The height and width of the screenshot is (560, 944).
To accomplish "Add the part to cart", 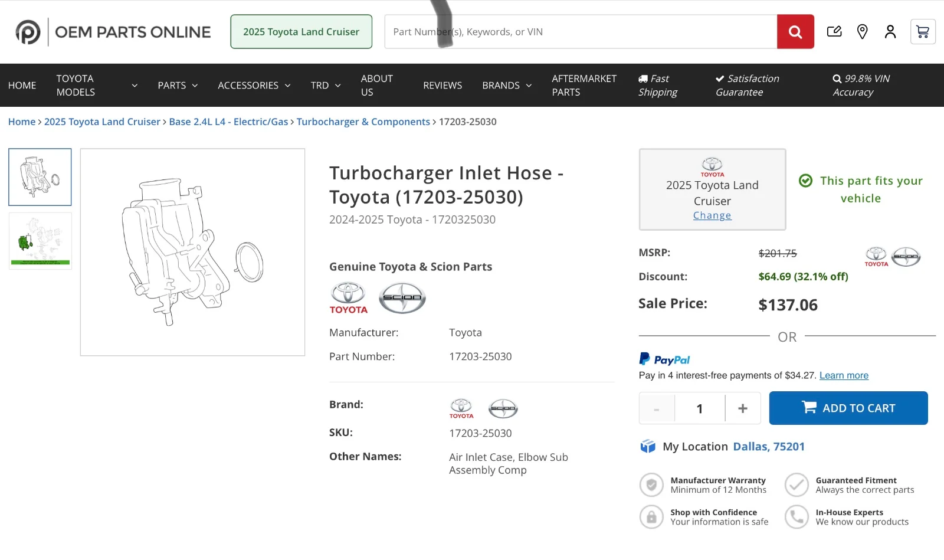I will 848,408.
